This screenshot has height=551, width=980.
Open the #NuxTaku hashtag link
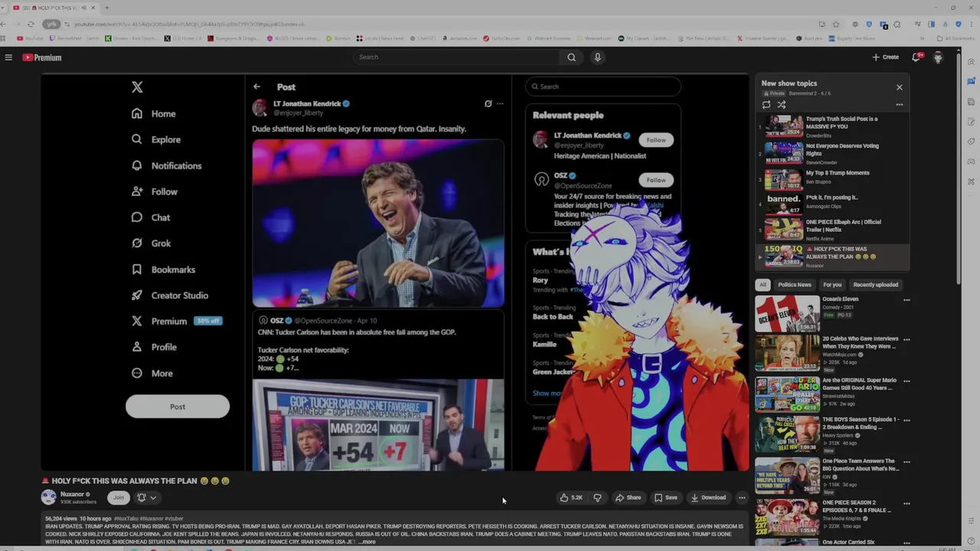(x=127, y=519)
